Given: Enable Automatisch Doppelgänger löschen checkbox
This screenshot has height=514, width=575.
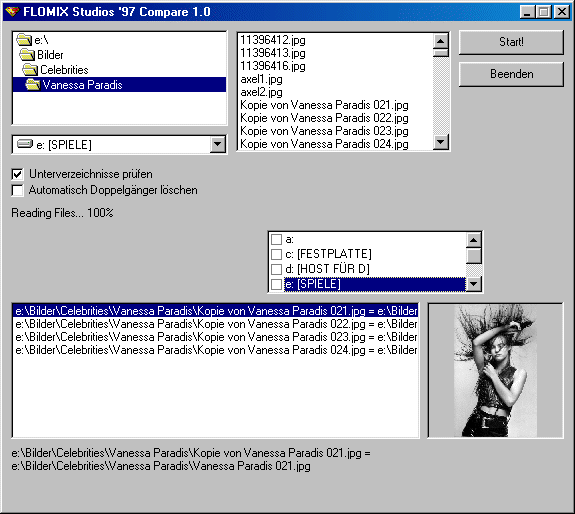Looking at the screenshot, I should pyautogui.click(x=17, y=191).
